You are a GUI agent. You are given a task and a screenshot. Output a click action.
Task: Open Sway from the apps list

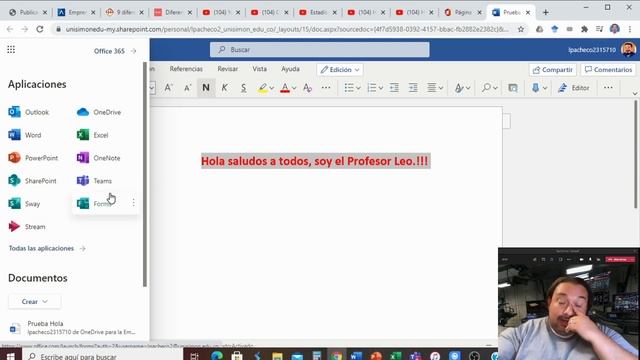[24, 203]
